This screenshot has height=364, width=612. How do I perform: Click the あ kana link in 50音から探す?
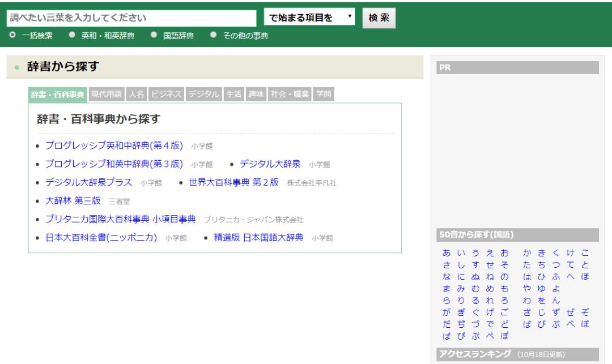(x=446, y=254)
